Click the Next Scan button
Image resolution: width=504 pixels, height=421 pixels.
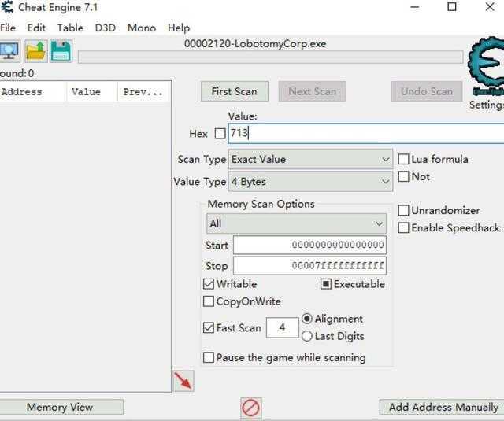[312, 91]
